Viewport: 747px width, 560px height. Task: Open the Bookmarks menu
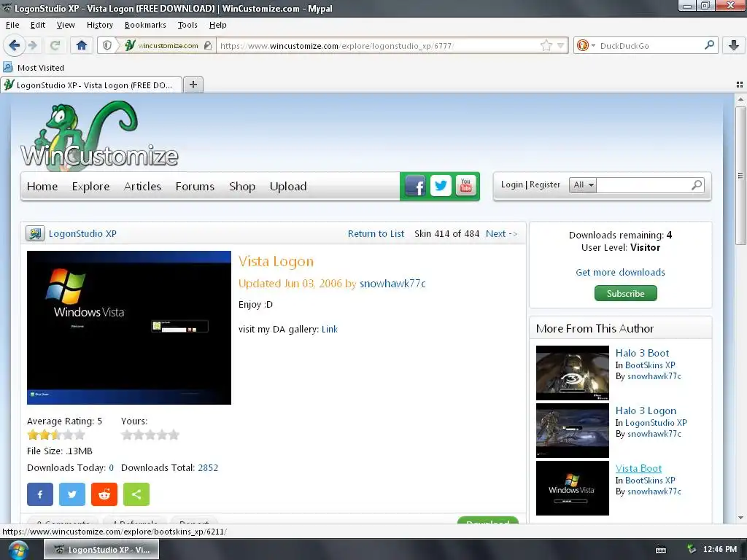(145, 25)
